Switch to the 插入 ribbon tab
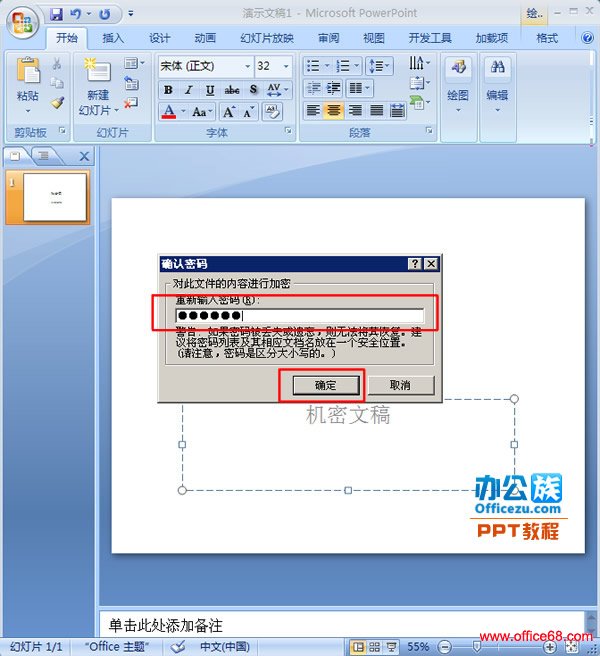The width and height of the screenshot is (600, 656). [x=113, y=38]
